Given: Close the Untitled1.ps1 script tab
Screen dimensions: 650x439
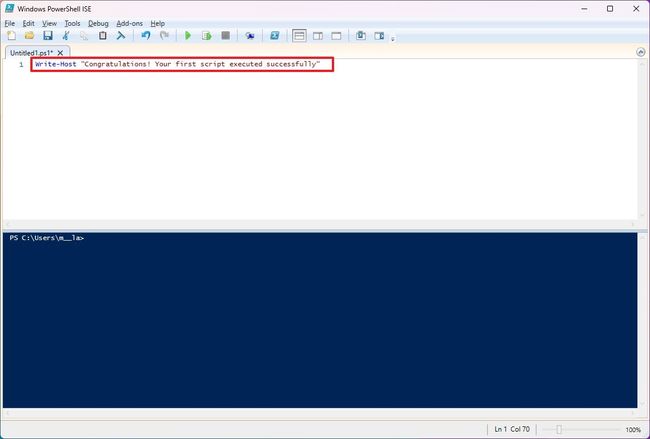Looking at the screenshot, I should click(x=61, y=53).
